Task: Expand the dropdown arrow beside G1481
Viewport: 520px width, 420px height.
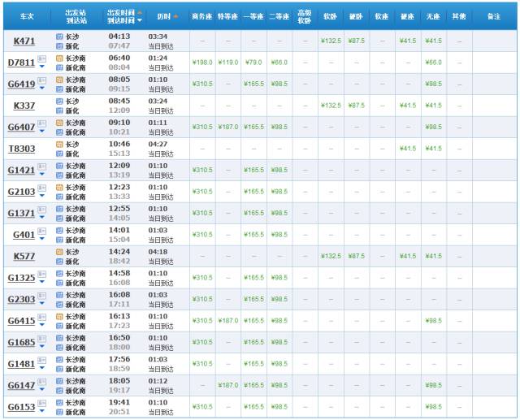Action: pyautogui.click(x=41, y=368)
